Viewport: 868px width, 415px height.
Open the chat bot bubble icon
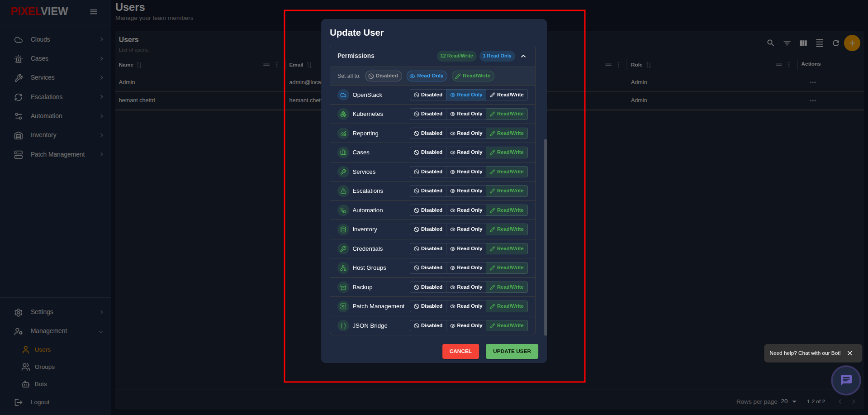[x=846, y=380]
